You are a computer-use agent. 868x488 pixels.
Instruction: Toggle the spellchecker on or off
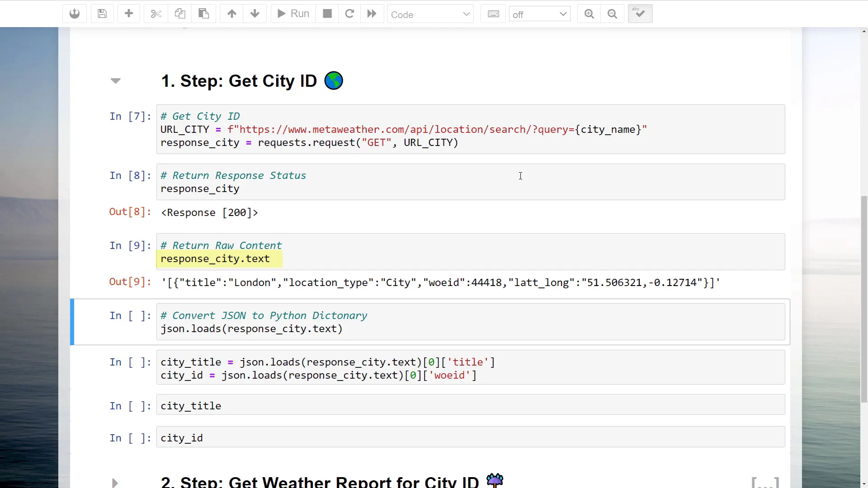point(640,14)
